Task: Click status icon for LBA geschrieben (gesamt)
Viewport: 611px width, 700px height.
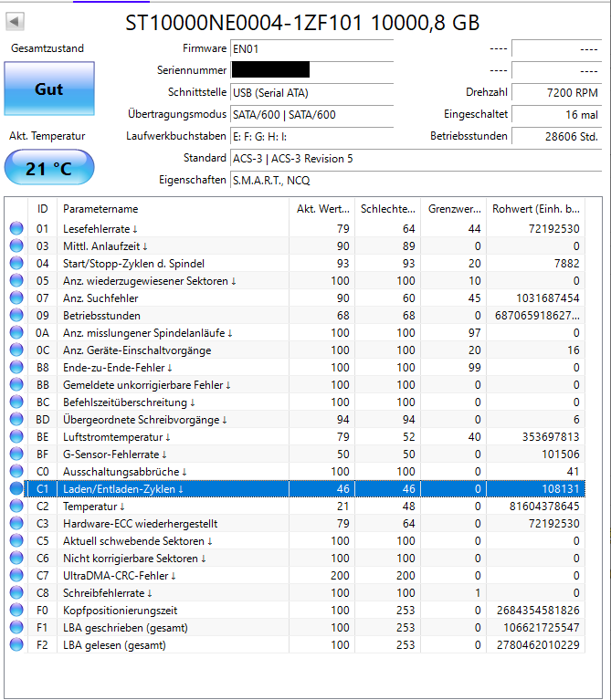Action: (16, 628)
